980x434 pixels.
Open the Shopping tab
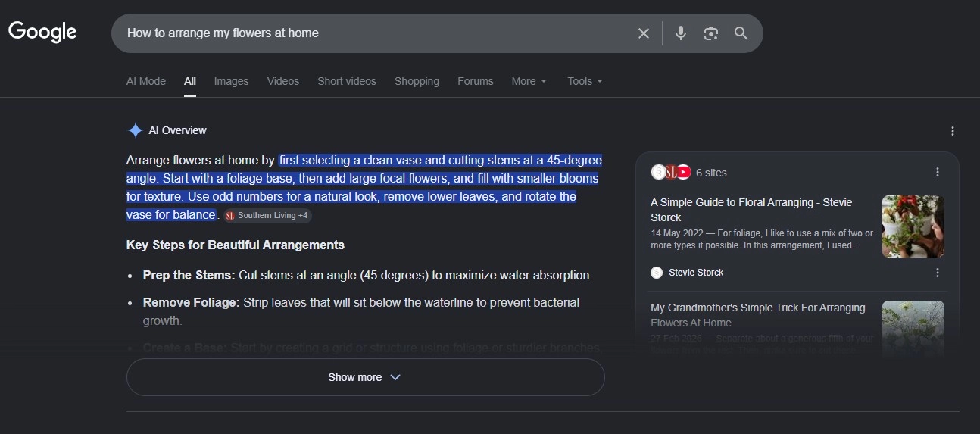pyautogui.click(x=417, y=81)
